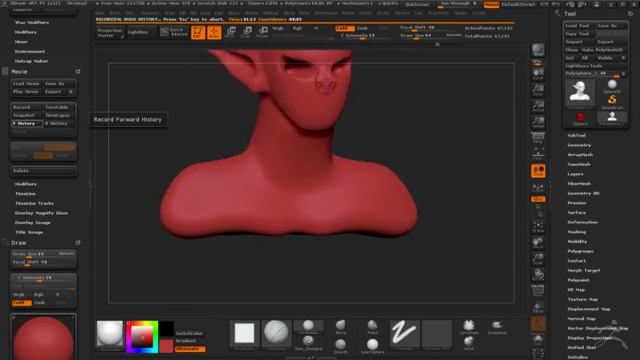Expand TimeLine Tracks in Movie palette
This screenshot has height=360, width=640.
click(34, 203)
